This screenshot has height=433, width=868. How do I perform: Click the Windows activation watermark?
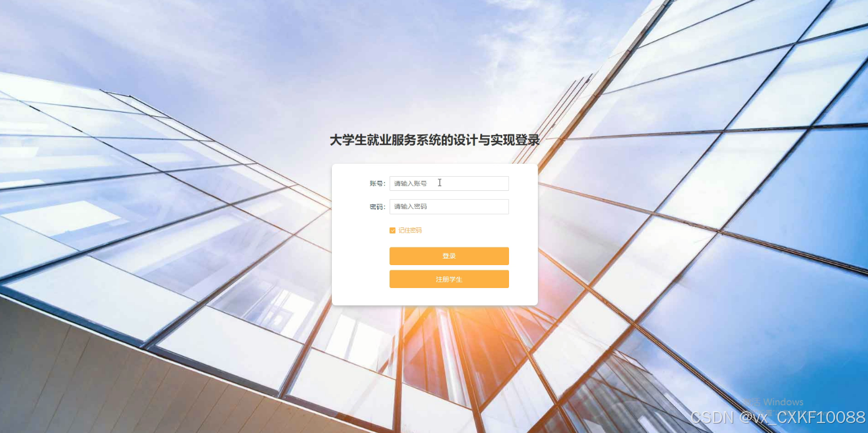[x=772, y=402]
